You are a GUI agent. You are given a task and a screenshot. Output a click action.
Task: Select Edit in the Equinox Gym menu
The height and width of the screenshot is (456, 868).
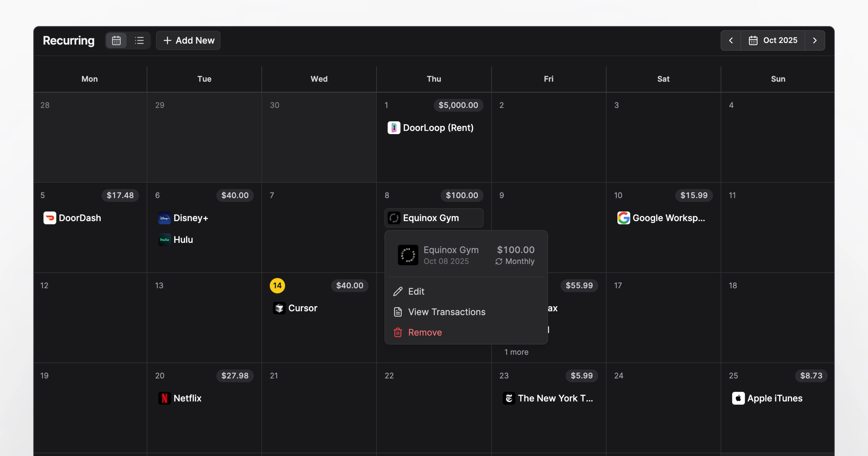point(416,291)
